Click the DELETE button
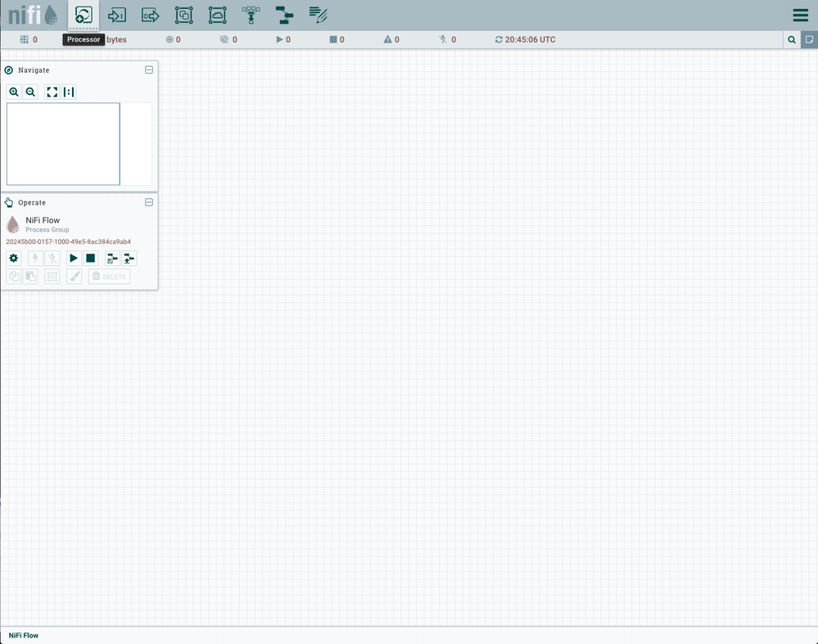This screenshot has height=644, width=818. pos(110,277)
